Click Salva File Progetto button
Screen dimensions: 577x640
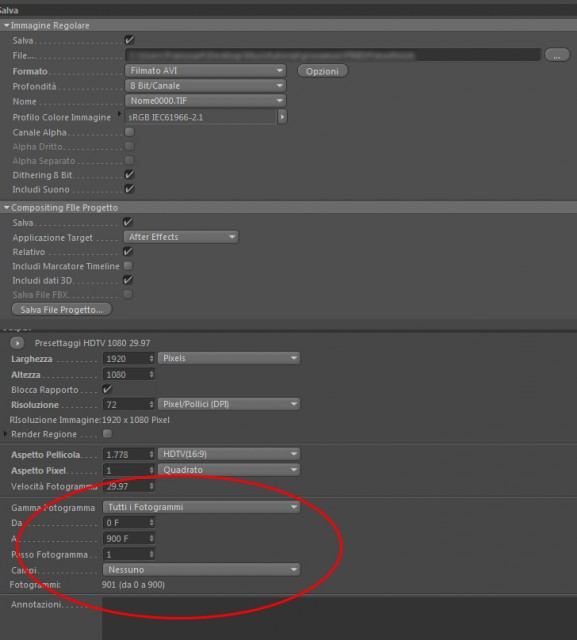click(61, 310)
